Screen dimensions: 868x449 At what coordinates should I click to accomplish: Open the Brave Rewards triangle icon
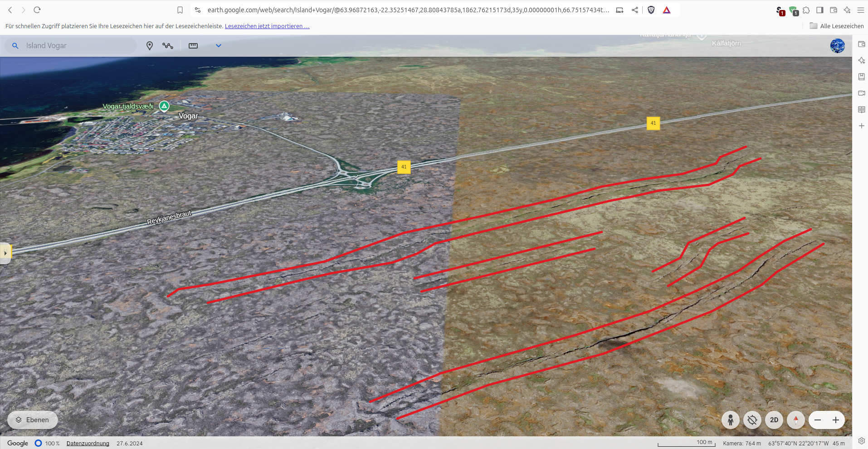coord(667,10)
